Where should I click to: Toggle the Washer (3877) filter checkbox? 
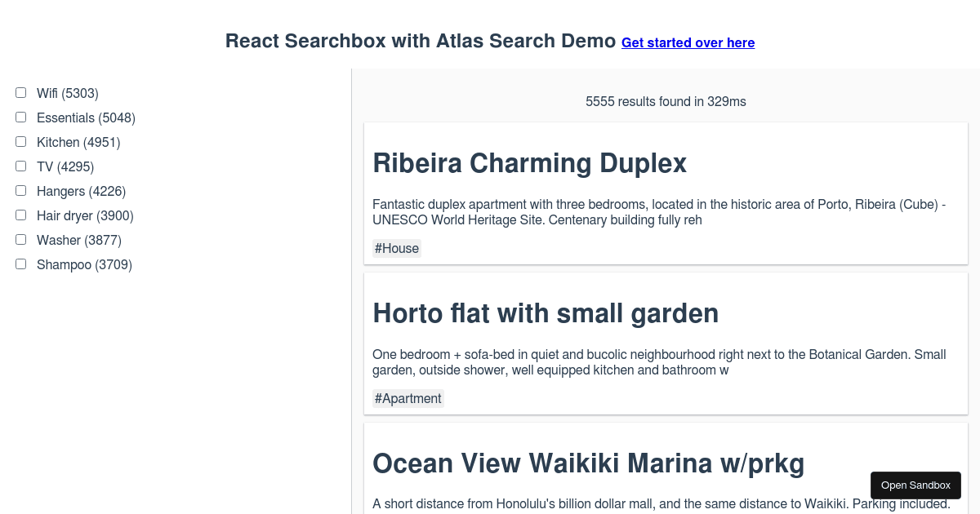[x=20, y=239]
